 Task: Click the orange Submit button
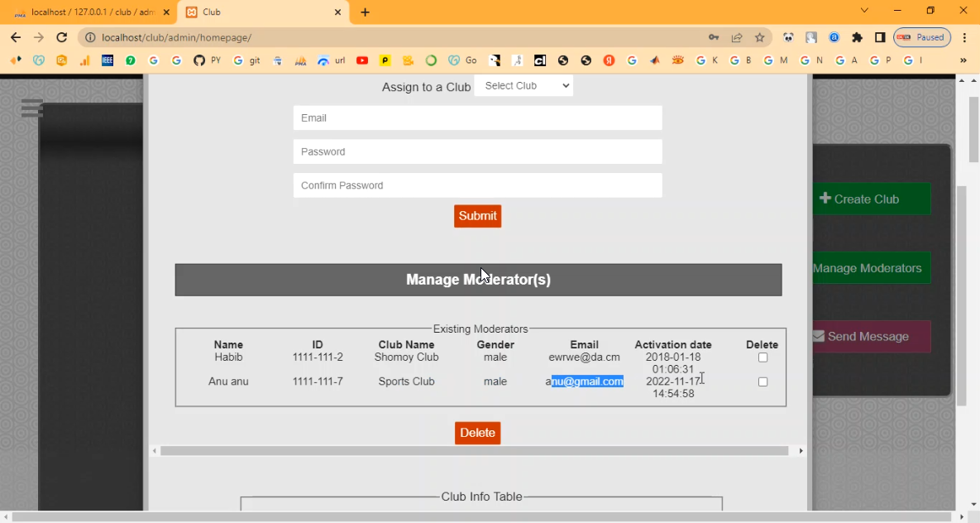tap(477, 216)
